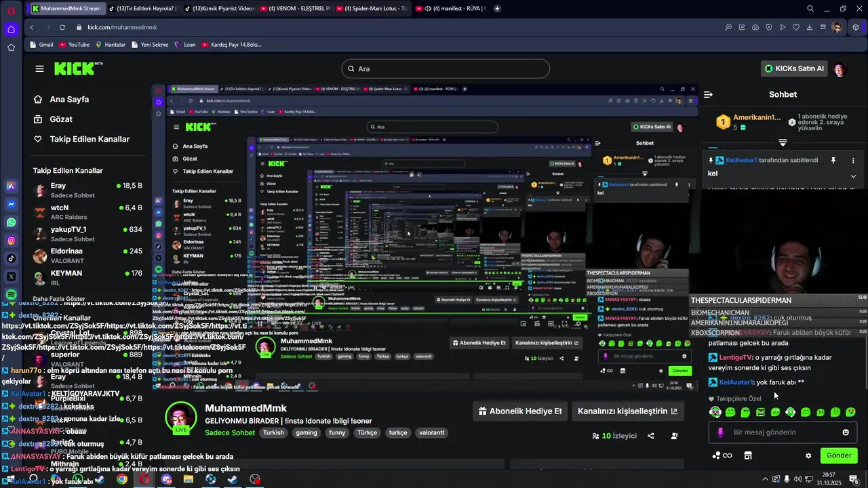The width and height of the screenshot is (868, 488).
Task: Click the purple microphone icon in the chat input
Action: (x=720, y=432)
